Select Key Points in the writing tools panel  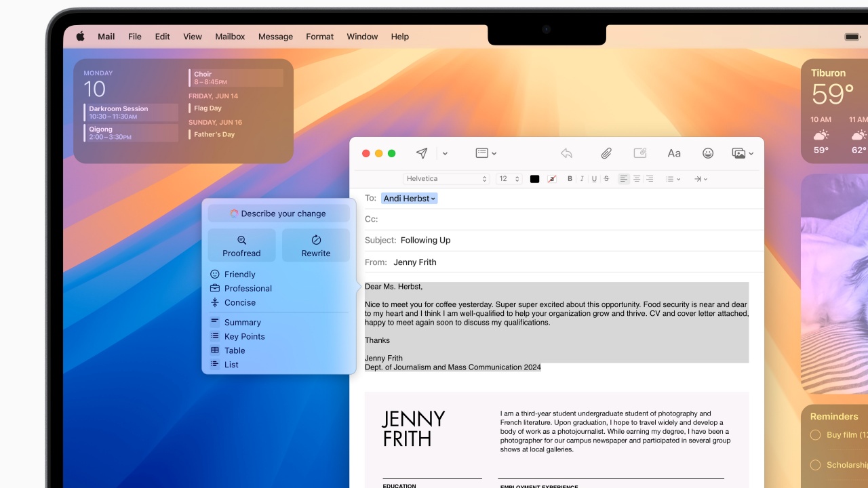tap(244, 336)
